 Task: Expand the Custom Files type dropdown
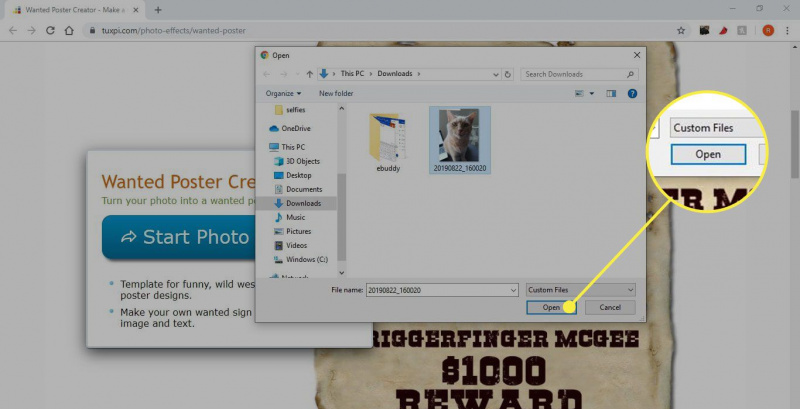pos(581,290)
